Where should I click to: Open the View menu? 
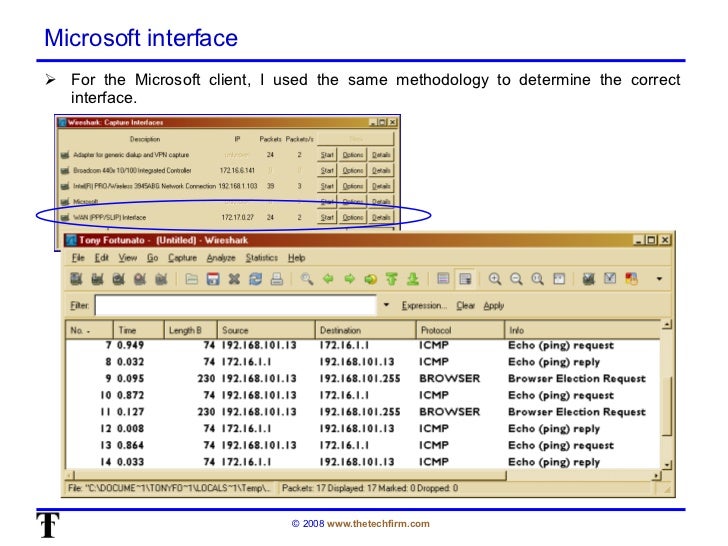127,258
